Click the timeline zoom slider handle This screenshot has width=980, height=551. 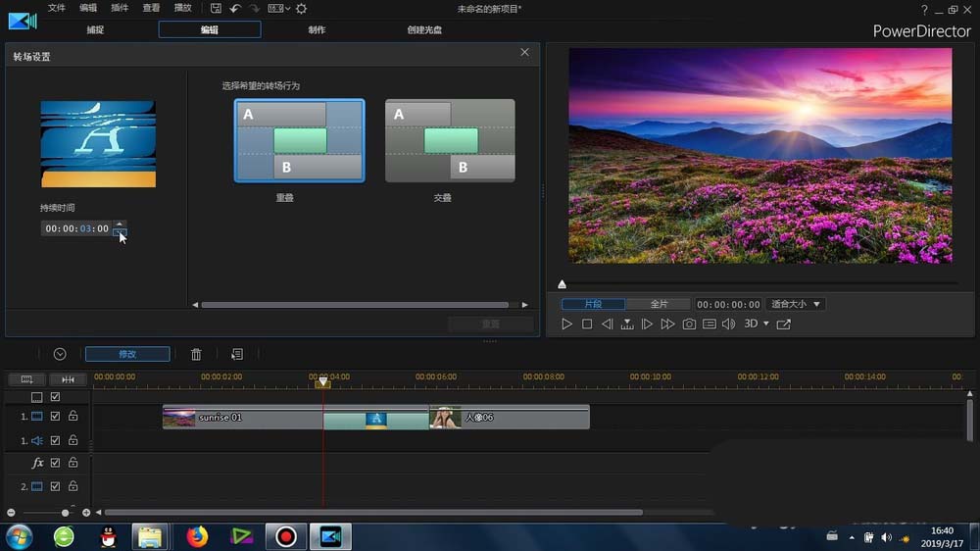point(65,513)
